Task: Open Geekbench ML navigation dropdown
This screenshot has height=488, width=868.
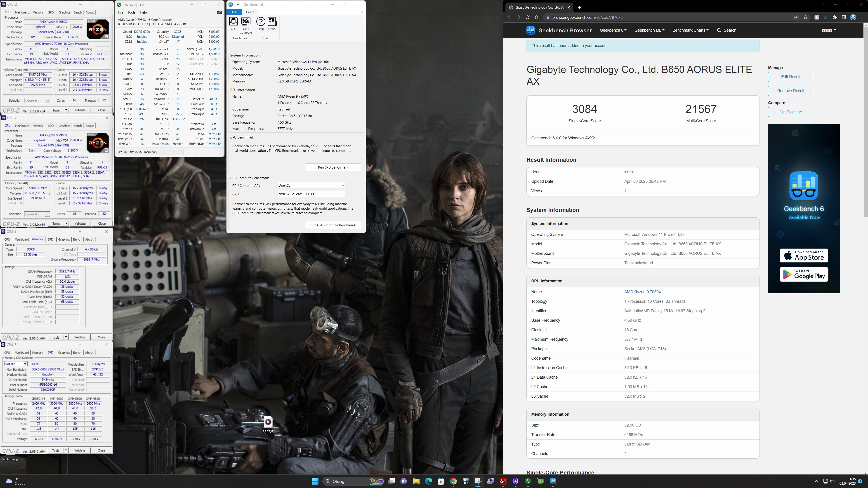Action: (x=649, y=30)
